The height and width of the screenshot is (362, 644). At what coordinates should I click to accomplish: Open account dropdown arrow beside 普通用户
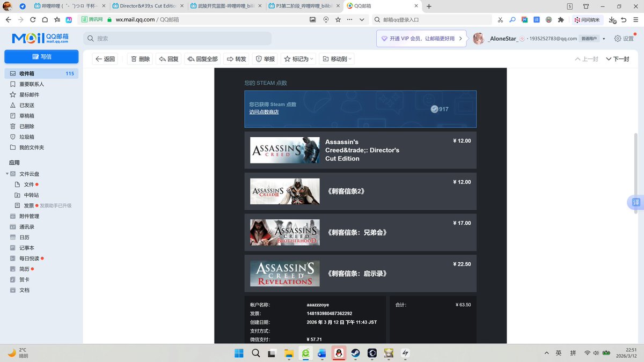point(604,39)
